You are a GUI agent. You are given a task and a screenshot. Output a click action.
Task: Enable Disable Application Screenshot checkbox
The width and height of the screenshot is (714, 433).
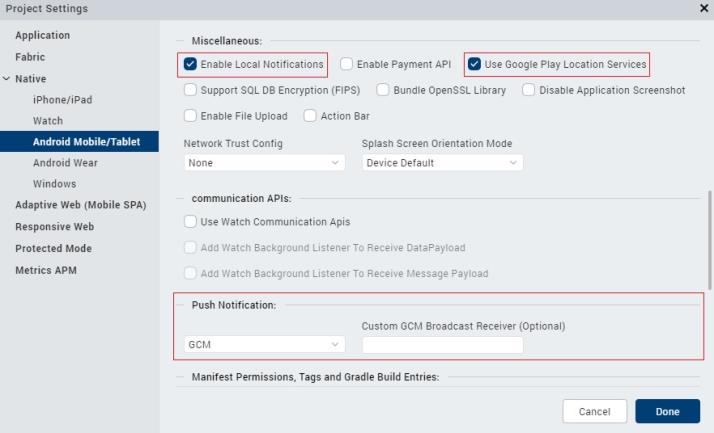pyautogui.click(x=529, y=90)
